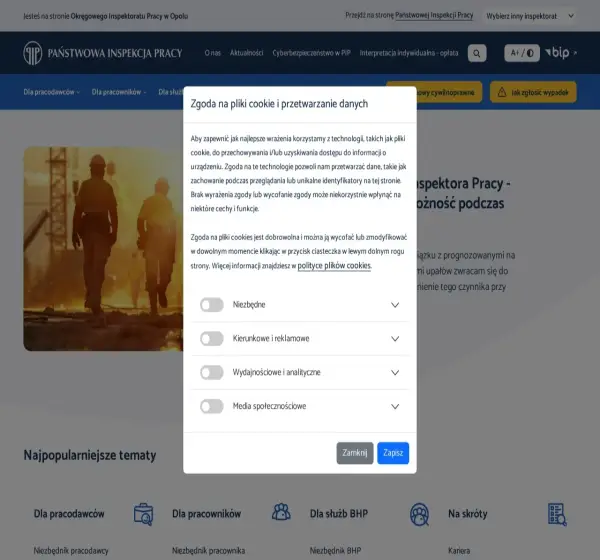Expand the Media społecznościowe chevron
The image size is (600, 560).
(x=395, y=406)
